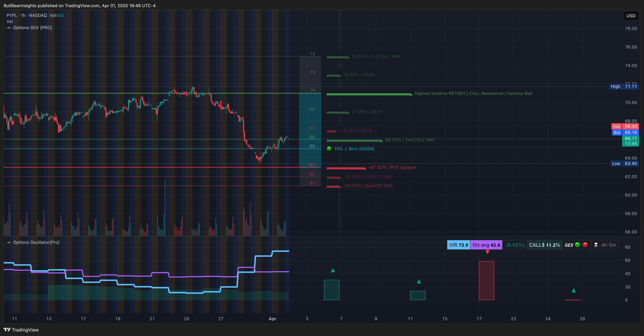Screen dimensions: 644x336
Task: Click the Options GEX [PRO] indicator icon
Action: 9,28
